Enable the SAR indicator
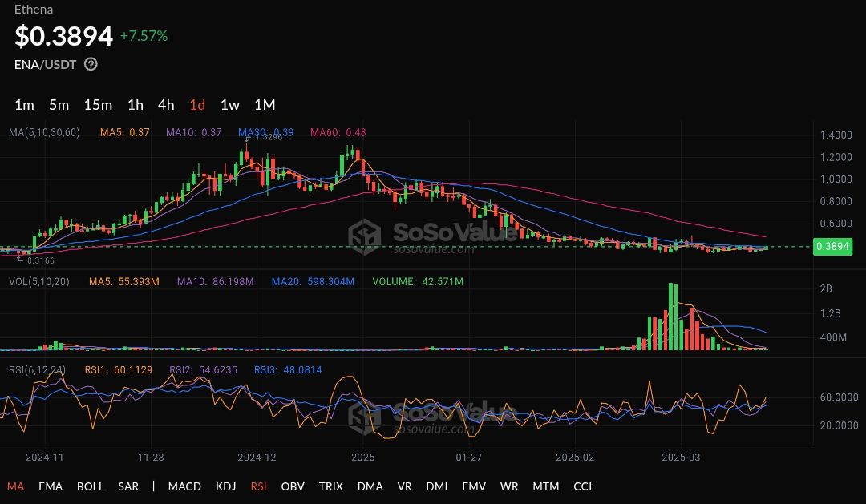This screenshot has height=504, width=866. [x=128, y=486]
